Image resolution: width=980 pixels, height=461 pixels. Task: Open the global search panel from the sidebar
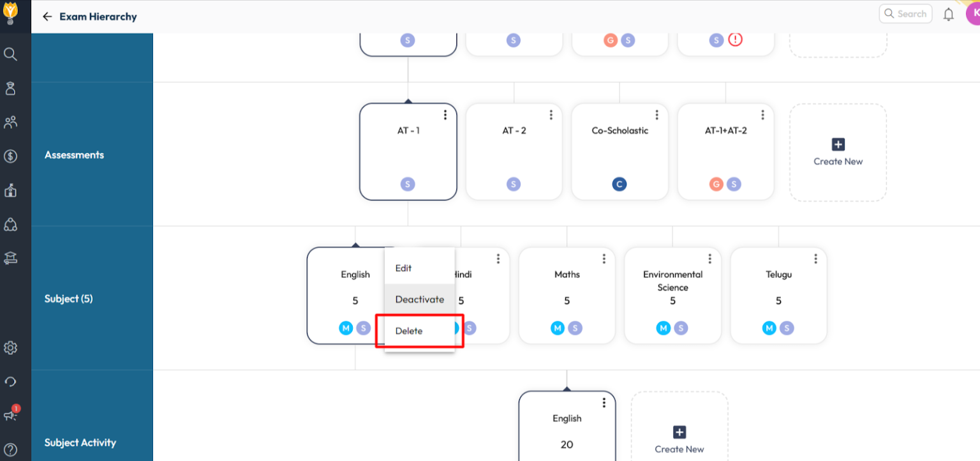pos(10,54)
